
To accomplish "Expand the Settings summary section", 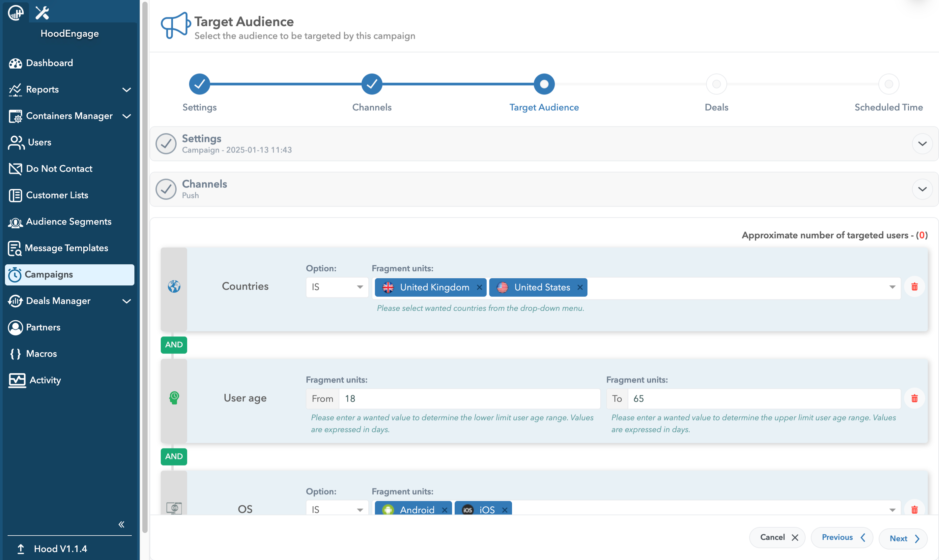I will coord(922,144).
